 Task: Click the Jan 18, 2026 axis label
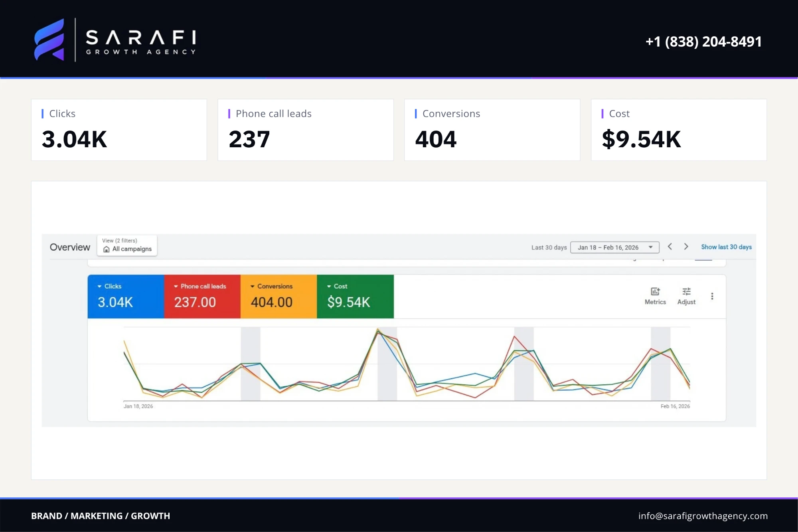138,406
